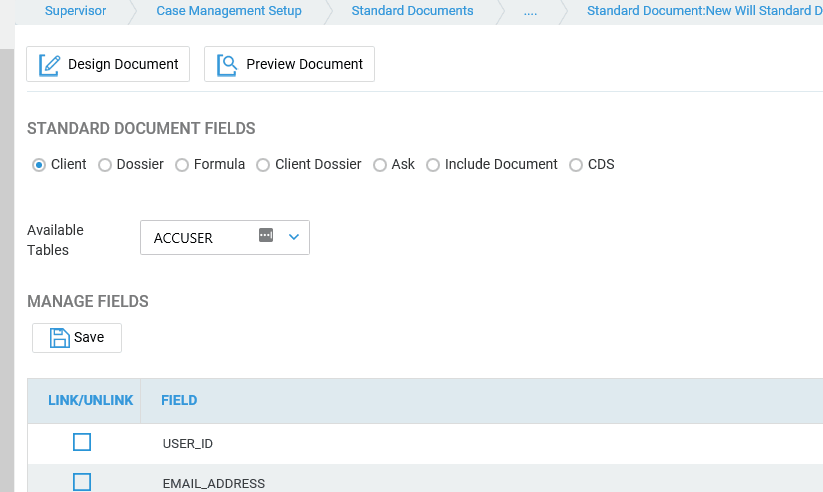Viewport: 823px width, 492px height.
Task: Select the CDS radio button
Action: 576,165
